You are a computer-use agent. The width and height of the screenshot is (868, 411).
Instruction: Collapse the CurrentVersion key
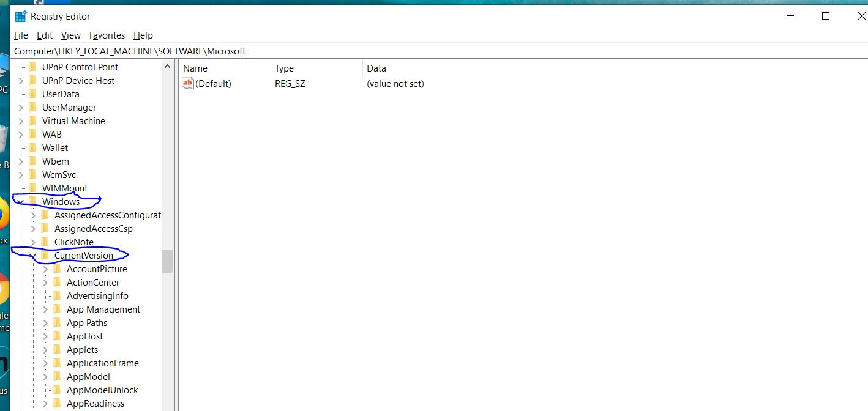(x=33, y=256)
